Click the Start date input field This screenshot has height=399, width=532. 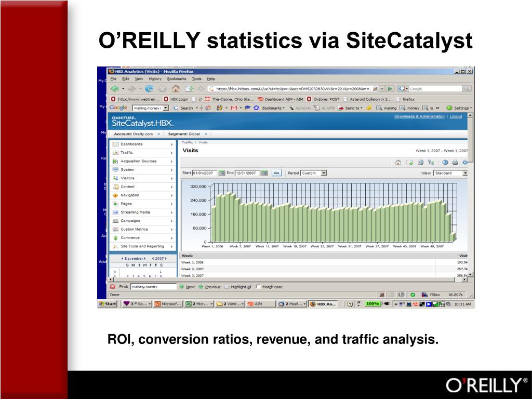click(204, 173)
